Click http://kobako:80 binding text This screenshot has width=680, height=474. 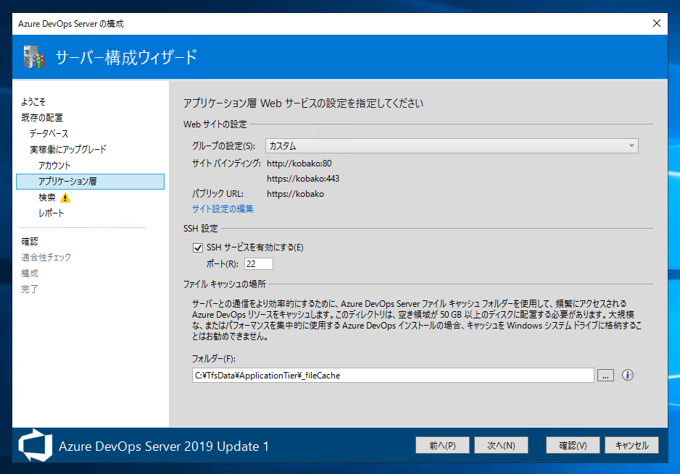click(299, 163)
